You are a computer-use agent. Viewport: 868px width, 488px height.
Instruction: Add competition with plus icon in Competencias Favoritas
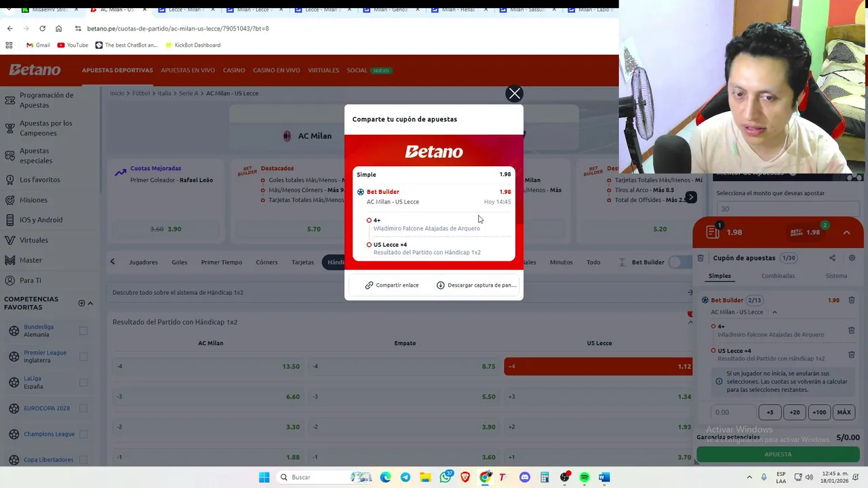pyautogui.click(x=81, y=304)
